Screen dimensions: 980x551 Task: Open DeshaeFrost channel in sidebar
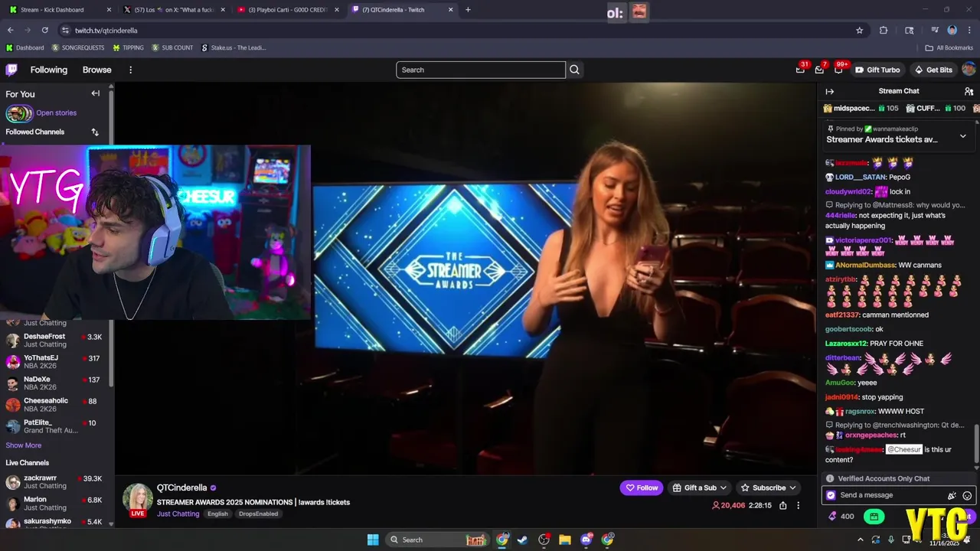pos(57,341)
